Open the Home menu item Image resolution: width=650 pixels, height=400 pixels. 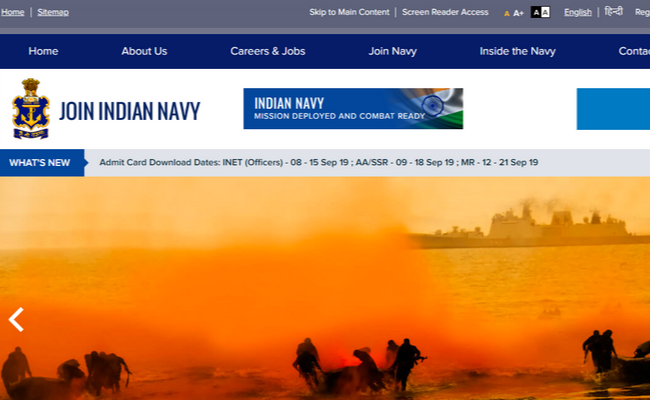click(x=43, y=51)
